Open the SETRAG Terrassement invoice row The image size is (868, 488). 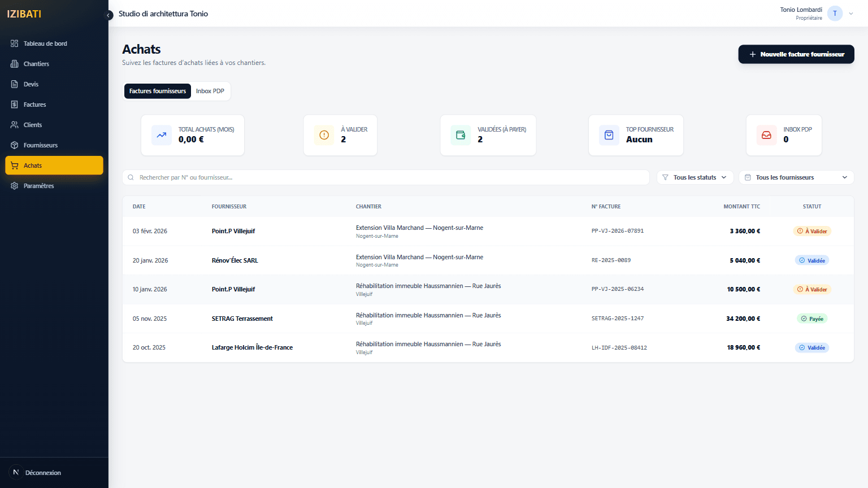click(x=242, y=319)
